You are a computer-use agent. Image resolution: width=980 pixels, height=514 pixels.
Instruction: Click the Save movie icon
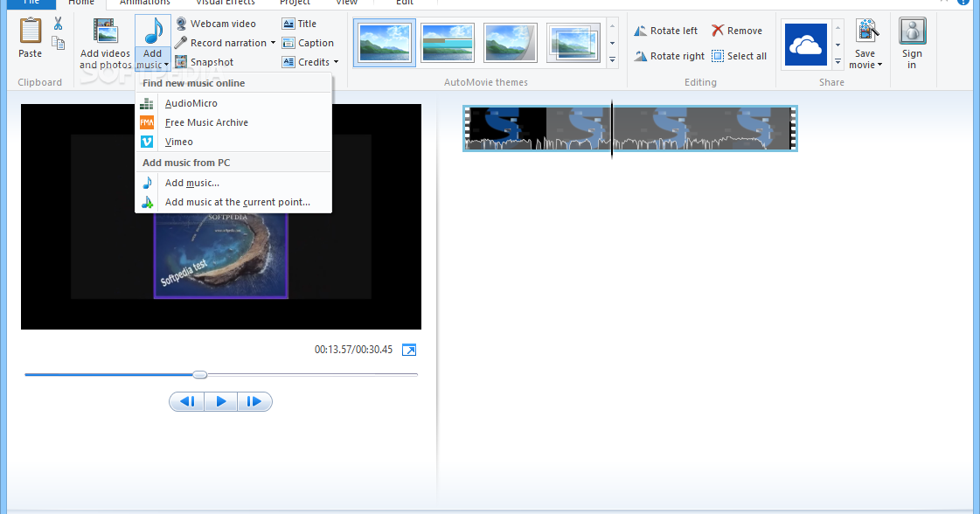[866, 31]
